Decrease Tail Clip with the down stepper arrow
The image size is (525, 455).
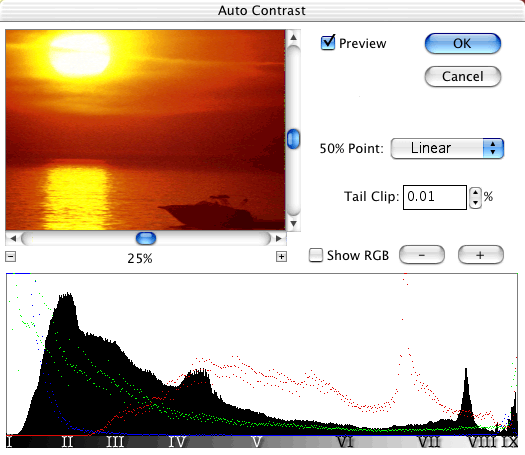click(475, 203)
